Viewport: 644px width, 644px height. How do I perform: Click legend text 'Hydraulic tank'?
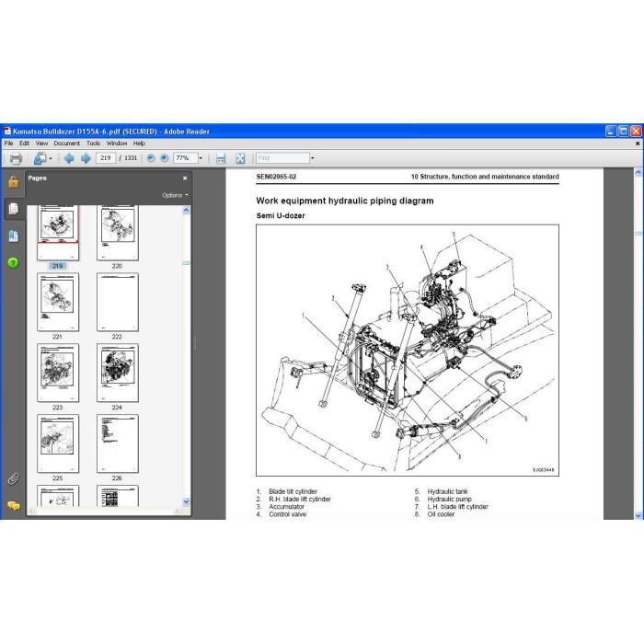(447, 491)
